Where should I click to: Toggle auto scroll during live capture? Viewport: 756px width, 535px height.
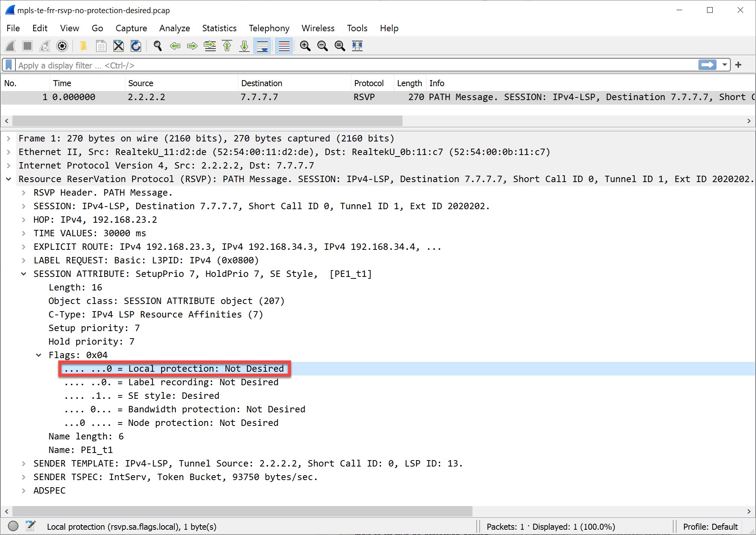coord(262,46)
